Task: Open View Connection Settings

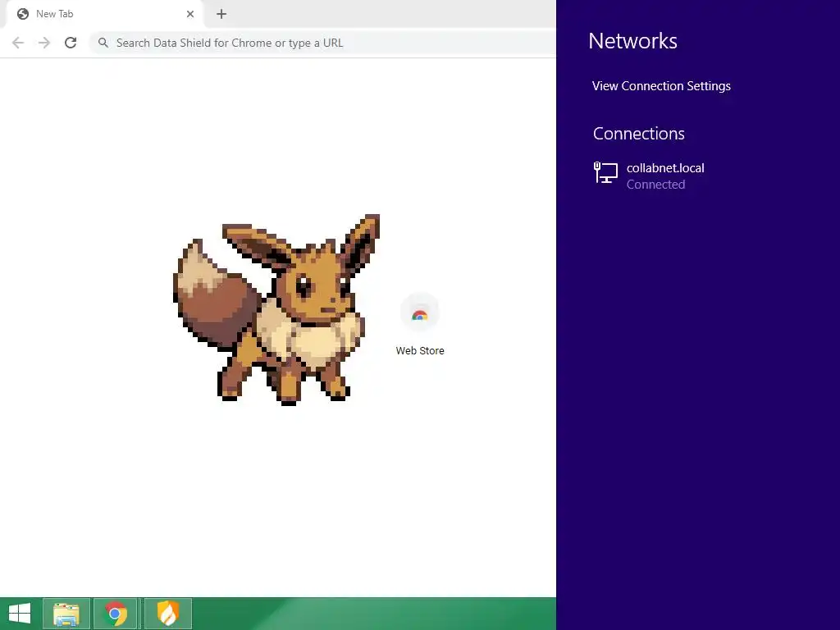Action: 661,86
